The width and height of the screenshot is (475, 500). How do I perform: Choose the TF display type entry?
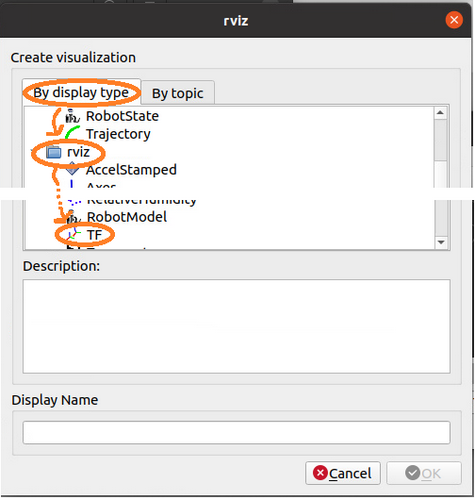pyautogui.click(x=94, y=235)
